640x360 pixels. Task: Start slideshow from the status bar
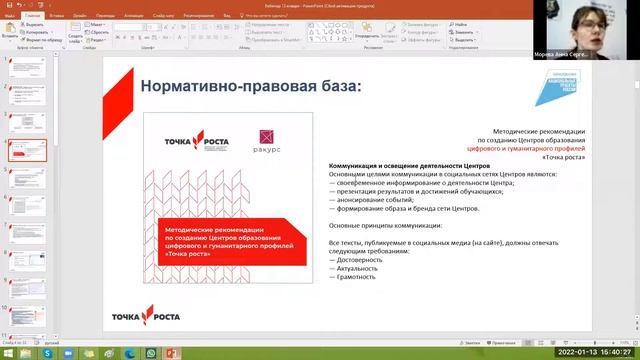click(x=566, y=343)
